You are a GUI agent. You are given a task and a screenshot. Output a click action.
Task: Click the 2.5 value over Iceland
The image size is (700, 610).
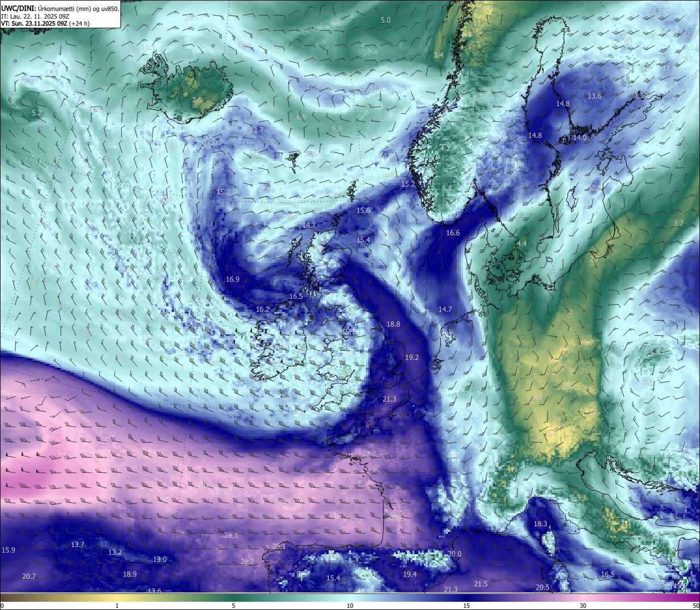coord(197,100)
